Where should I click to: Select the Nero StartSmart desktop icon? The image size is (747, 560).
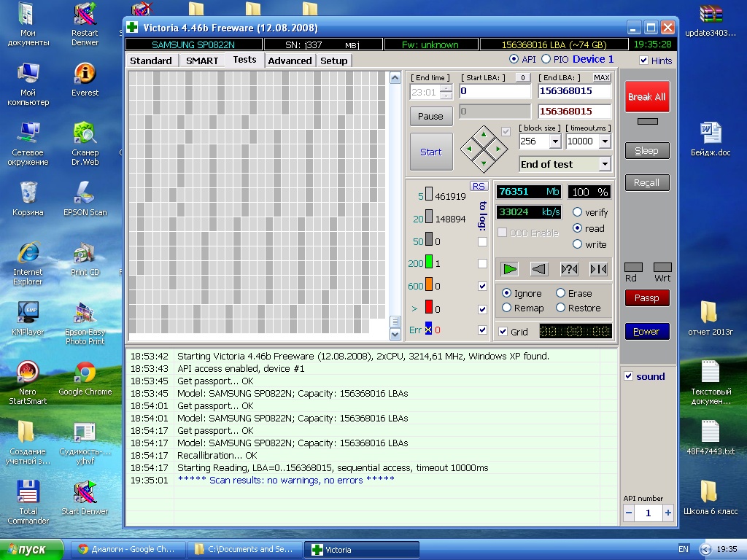click(x=28, y=383)
